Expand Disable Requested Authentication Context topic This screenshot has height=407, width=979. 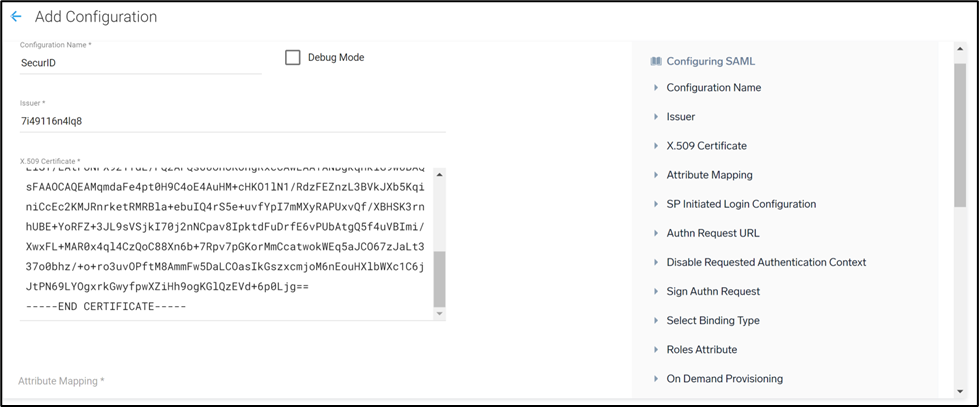(x=766, y=262)
